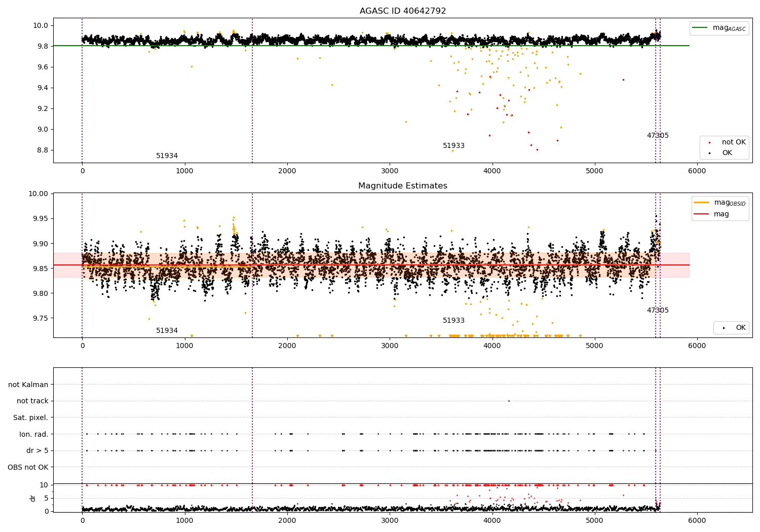The image size is (760, 532).
Task: Click the '47305' label in the Magnitude Estimates plot
Action: click(x=658, y=311)
